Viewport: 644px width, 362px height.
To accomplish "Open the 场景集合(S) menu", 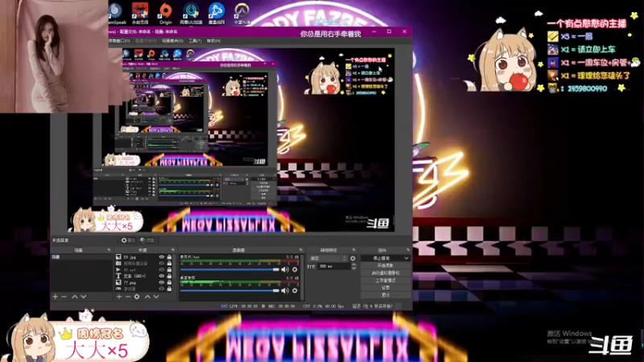I will tap(172, 41).
